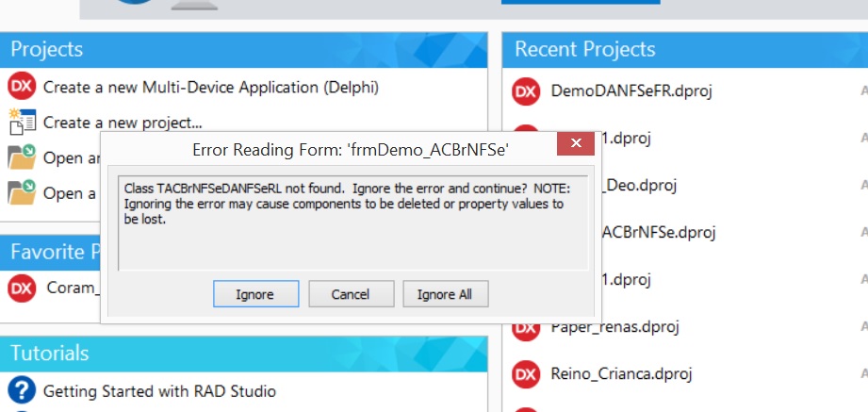The width and height of the screenshot is (868, 412).
Task: Open Create a new Multi-Device Application link
Action: pos(211,87)
